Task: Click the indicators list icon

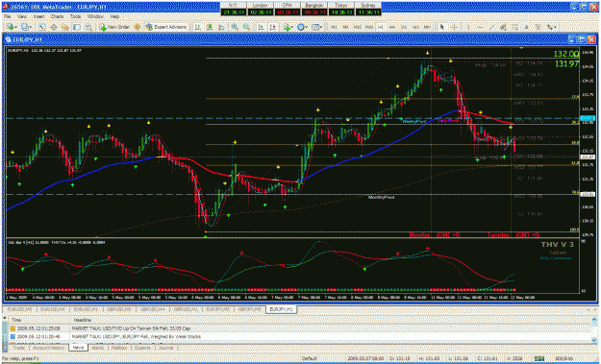Action: click(287, 27)
